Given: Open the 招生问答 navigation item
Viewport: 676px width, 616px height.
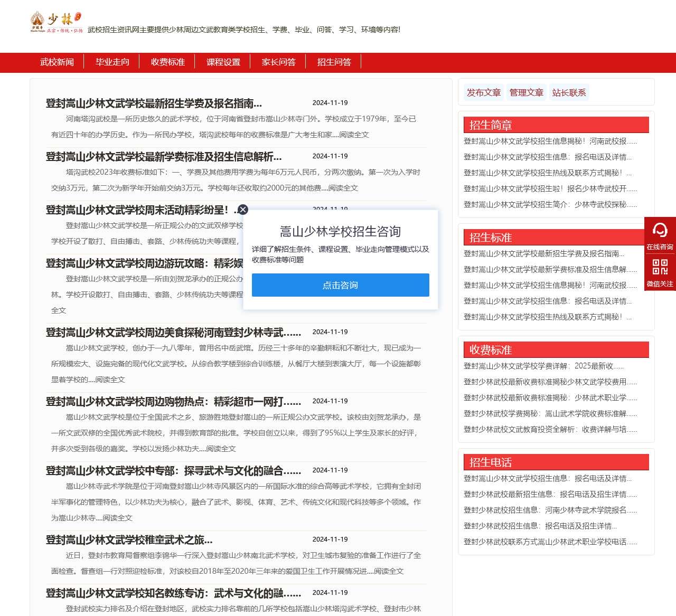Looking at the screenshot, I should click(334, 62).
